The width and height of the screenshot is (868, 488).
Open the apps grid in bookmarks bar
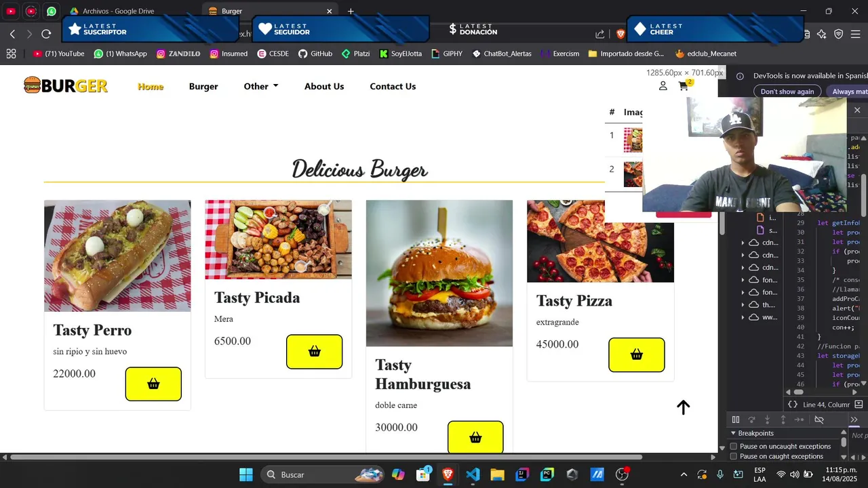coord(11,54)
